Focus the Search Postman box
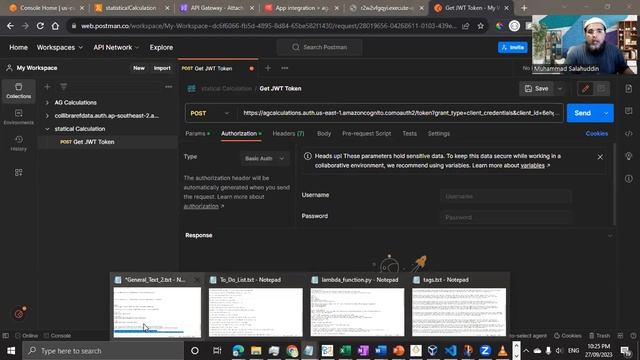 [319, 47]
